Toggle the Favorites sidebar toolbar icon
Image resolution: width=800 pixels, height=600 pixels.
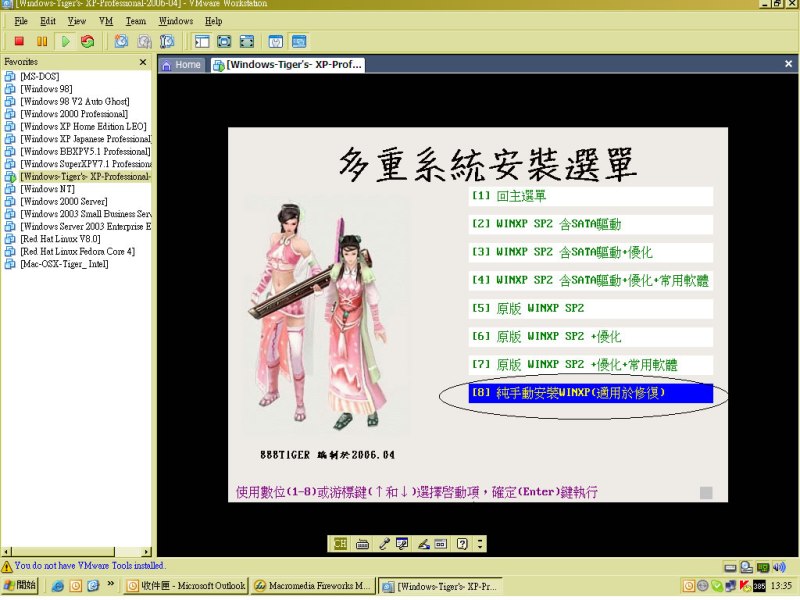click(202, 41)
